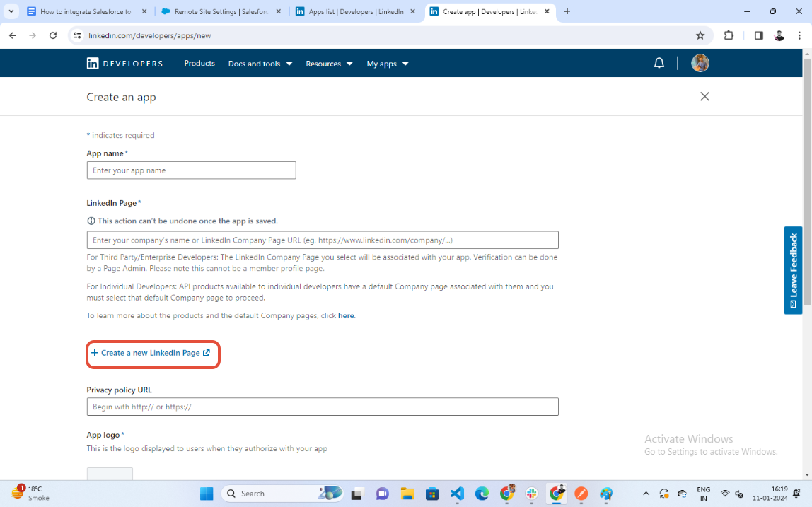
Task: Expand the My apps dropdown
Action: 388,64
